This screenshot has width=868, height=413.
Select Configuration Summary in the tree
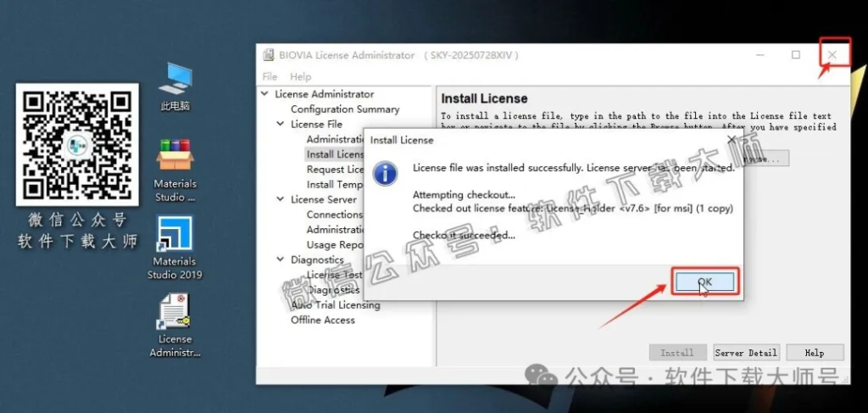click(345, 109)
